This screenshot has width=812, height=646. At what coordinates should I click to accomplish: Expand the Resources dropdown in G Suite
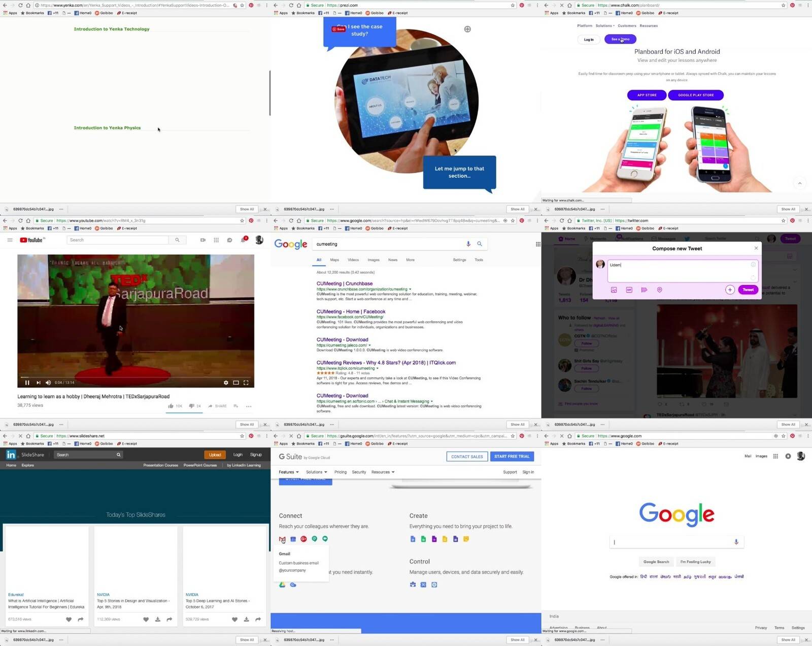point(383,472)
